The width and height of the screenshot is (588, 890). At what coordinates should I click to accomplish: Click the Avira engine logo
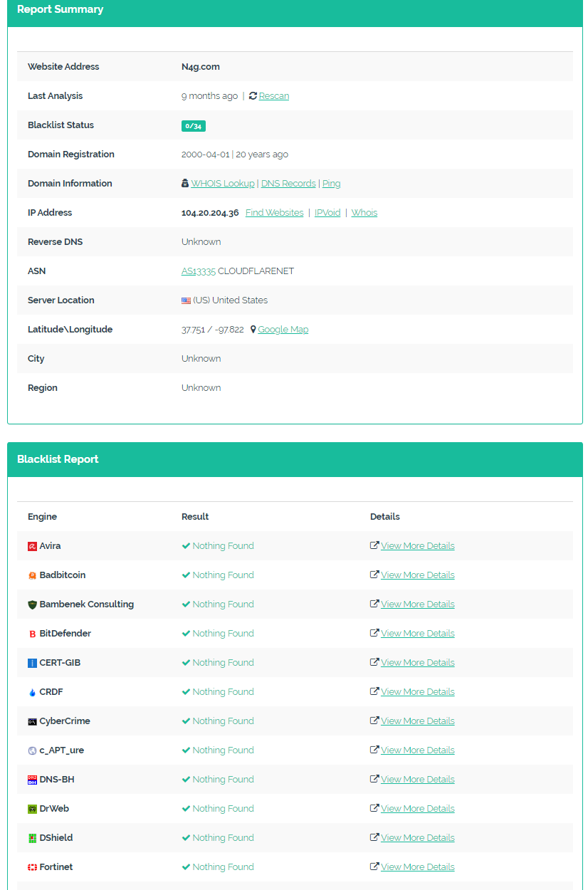click(32, 546)
